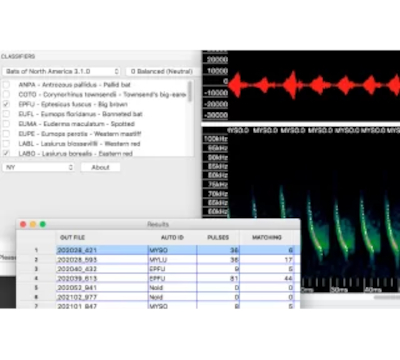Click the CLASSIFIERS section heading
Image resolution: width=400 pixels, height=360 pixels.
coord(18,56)
